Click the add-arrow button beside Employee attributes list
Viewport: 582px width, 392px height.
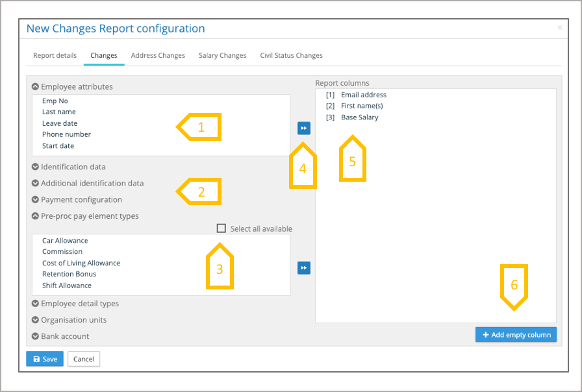click(303, 129)
